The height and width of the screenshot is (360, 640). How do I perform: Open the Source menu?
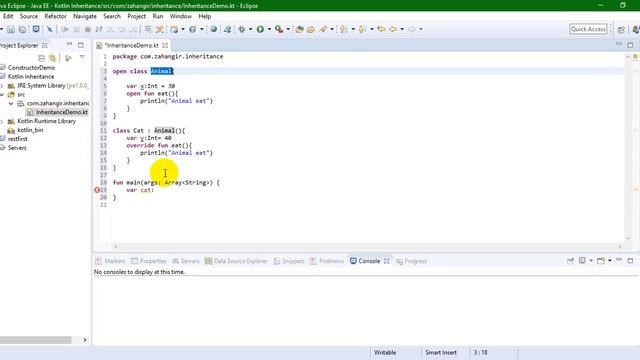pyautogui.click(x=29, y=16)
